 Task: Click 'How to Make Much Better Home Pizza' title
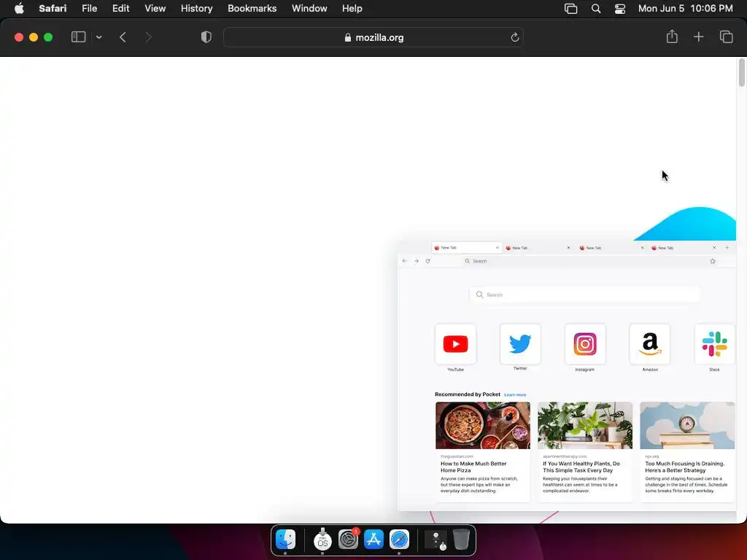click(x=473, y=467)
